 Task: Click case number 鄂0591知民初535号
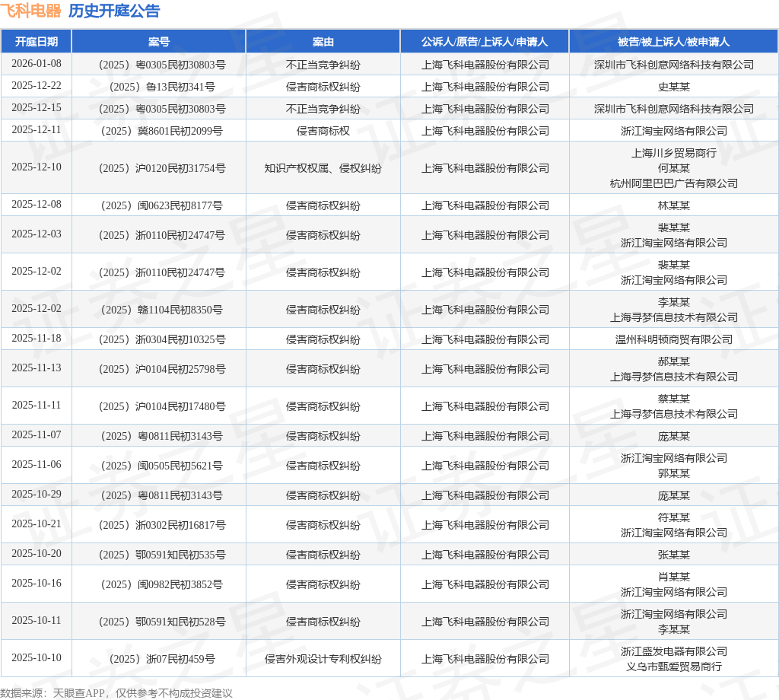[162, 555]
